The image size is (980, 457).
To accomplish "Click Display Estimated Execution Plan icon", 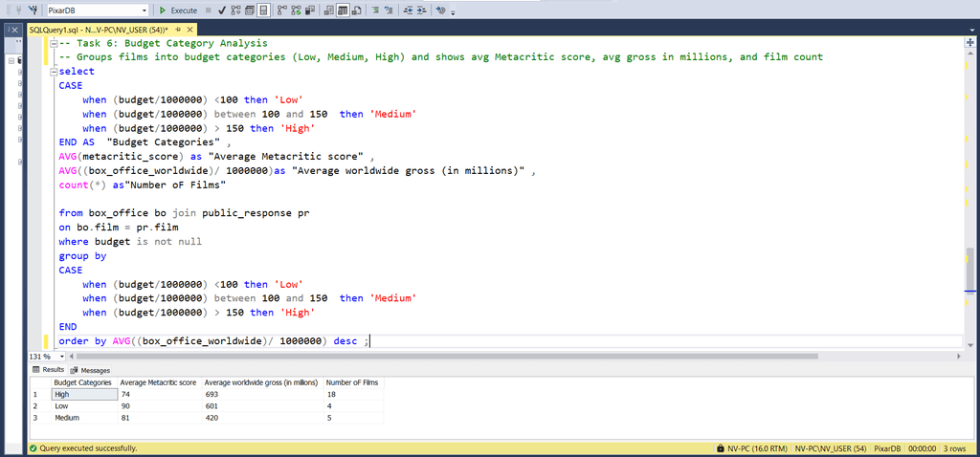I will 236,10.
